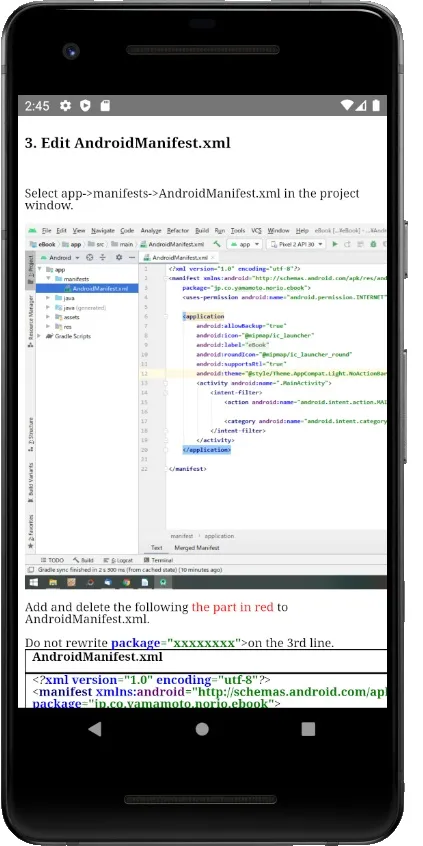This screenshot has height=846, width=423.
Task: Tap the battery icon in the status bar
Action: pos(376,106)
